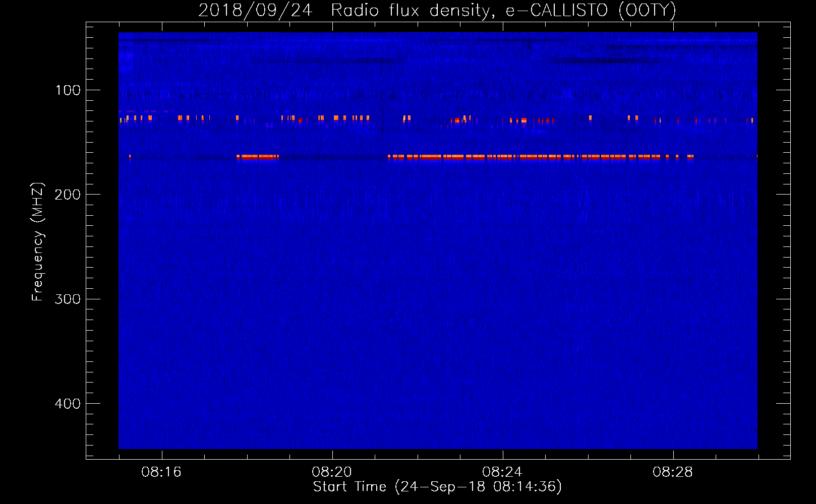Select the 100 frequency tick label
Image resolution: width=816 pixels, height=504 pixels.
[68, 90]
